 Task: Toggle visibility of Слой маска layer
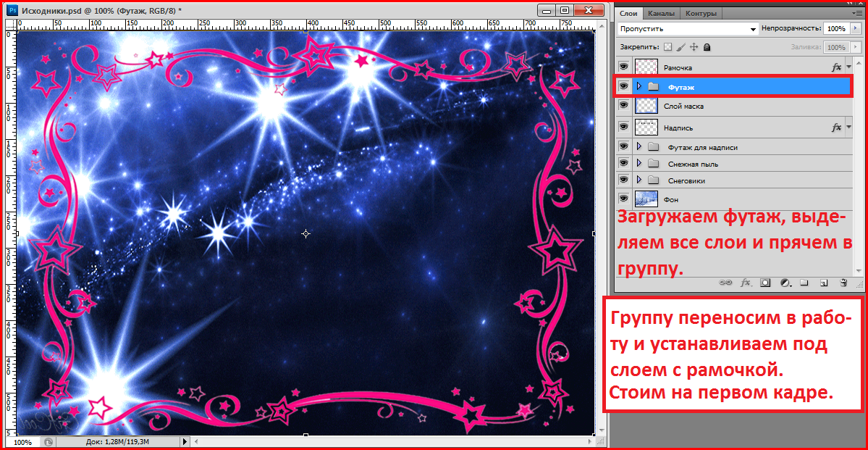[x=624, y=105]
